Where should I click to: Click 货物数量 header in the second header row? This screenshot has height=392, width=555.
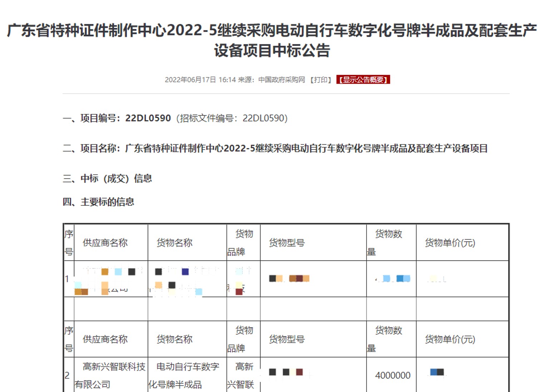388,339
